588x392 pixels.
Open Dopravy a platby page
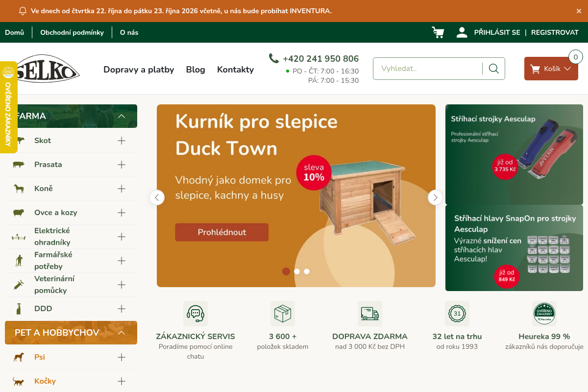point(139,70)
